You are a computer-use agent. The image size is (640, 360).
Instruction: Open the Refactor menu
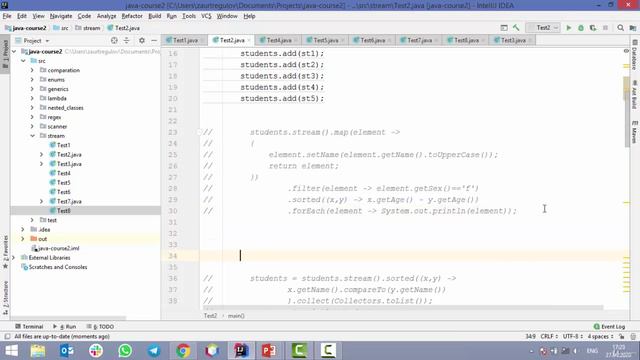click(132, 16)
